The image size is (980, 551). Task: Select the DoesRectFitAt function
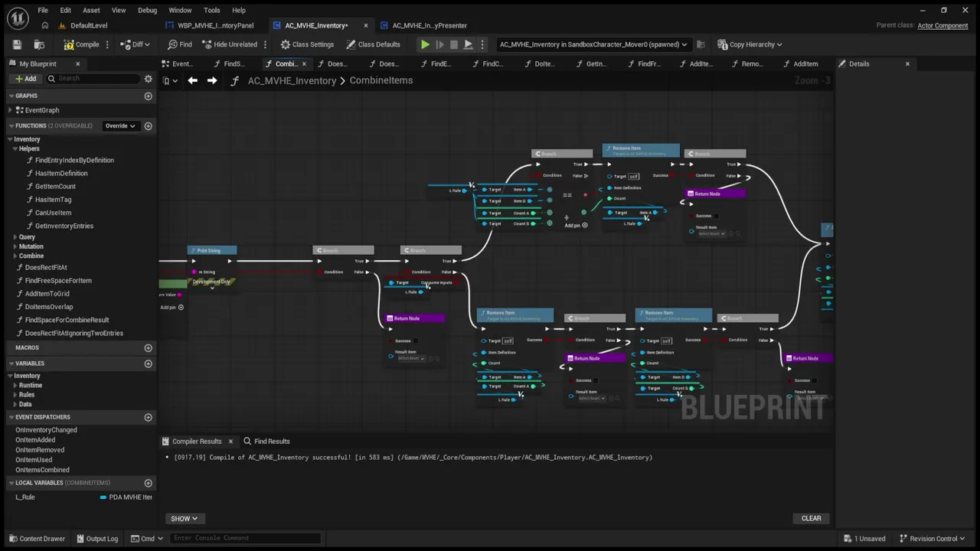(46, 267)
